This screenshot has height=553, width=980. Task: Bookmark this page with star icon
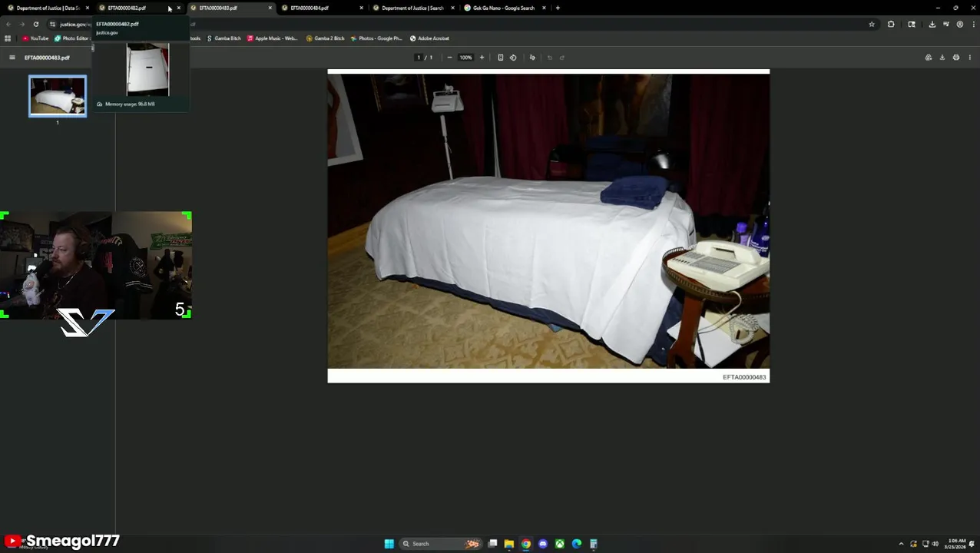tap(872, 25)
